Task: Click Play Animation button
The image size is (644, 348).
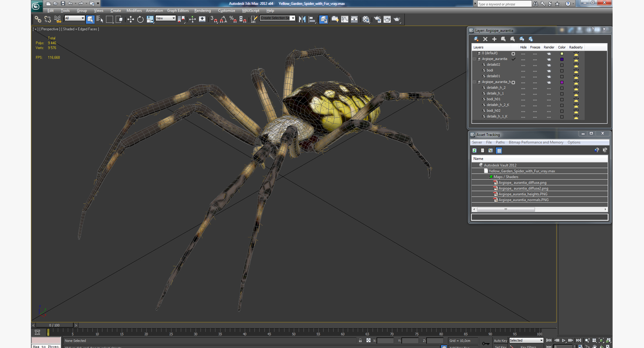Action: pyautogui.click(x=563, y=341)
